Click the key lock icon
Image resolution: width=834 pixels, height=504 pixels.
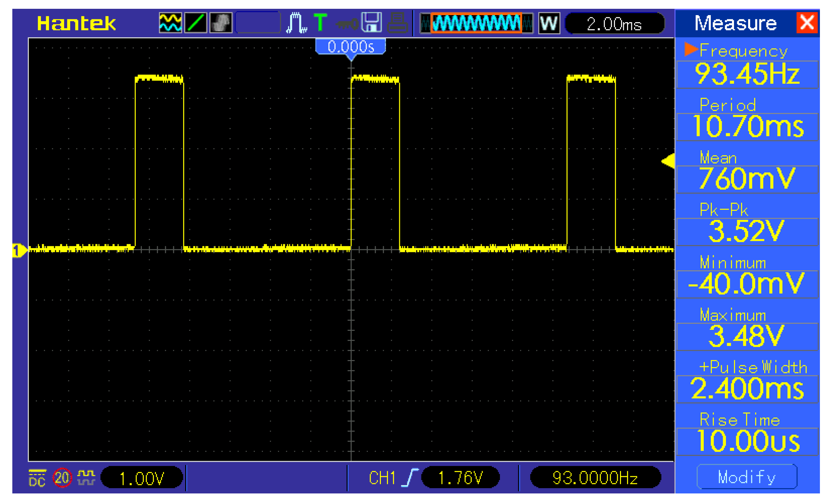[346, 24]
